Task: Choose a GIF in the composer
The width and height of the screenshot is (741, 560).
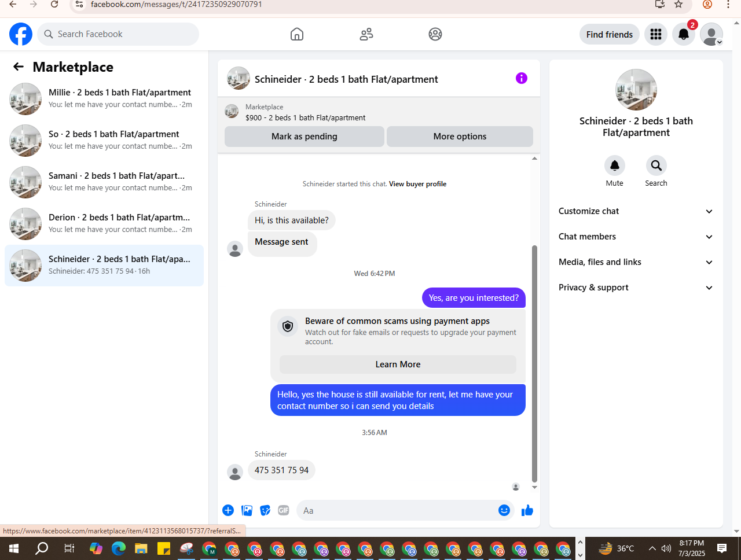Action: coord(284,510)
